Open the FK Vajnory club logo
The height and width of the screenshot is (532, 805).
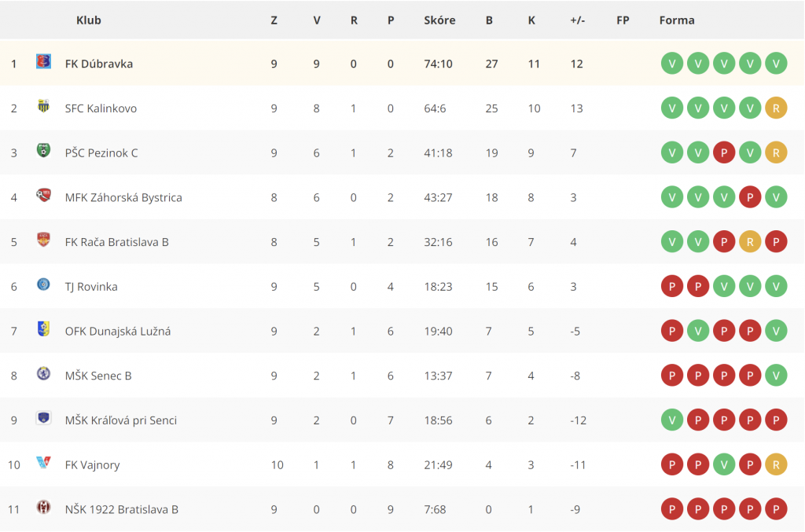point(44,462)
